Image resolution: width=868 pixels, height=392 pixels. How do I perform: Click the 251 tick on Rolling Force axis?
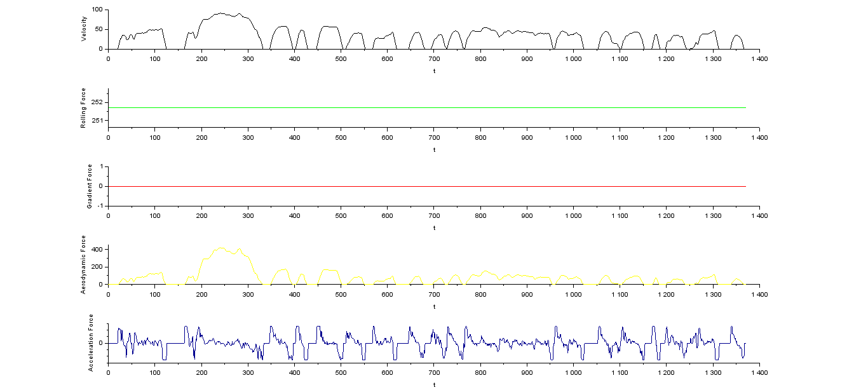pos(97,120)
